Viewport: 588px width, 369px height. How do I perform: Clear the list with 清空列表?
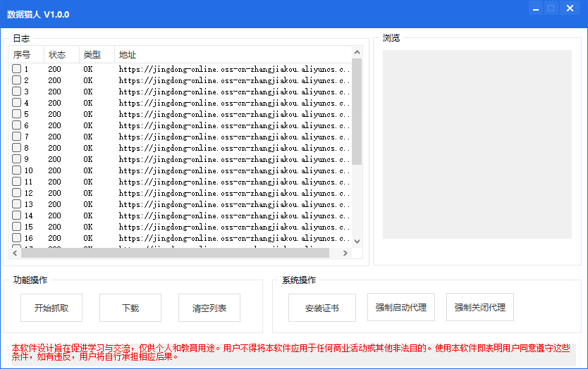pos(209,308)
